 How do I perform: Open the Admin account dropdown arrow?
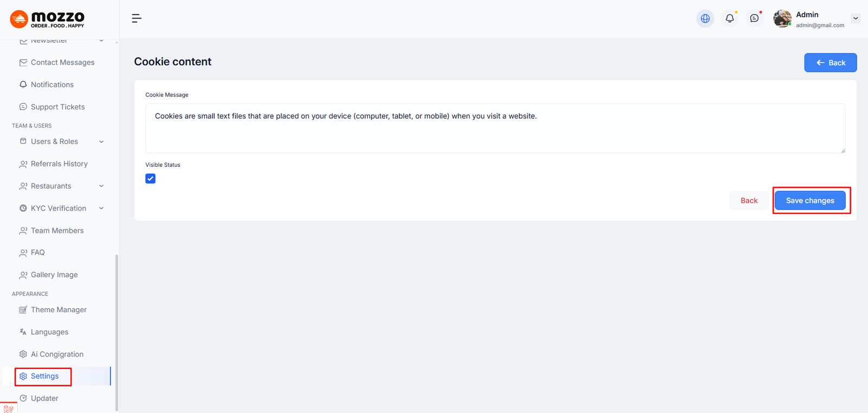point(856,18)
